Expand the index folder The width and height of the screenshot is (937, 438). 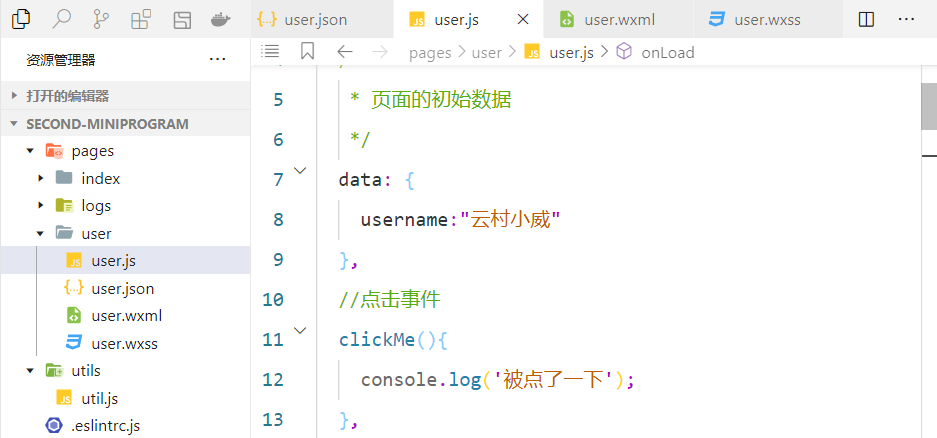(x=41, y=178)
